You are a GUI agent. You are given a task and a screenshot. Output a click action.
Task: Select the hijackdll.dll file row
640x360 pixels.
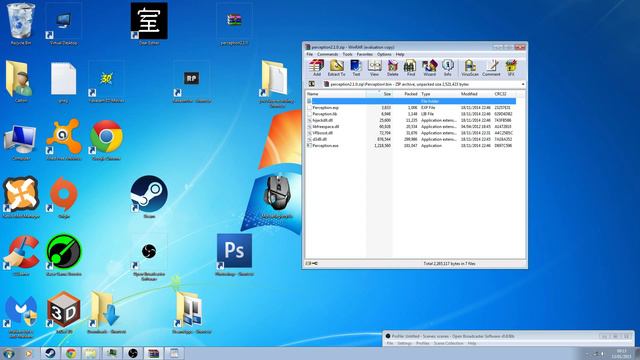coord(411,120)
